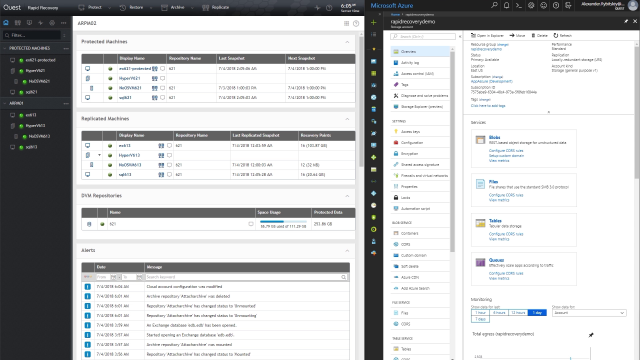Select the 6 hours time range
Image resolution: width=640 pixels, height=360 pixels.
point(499,313)
